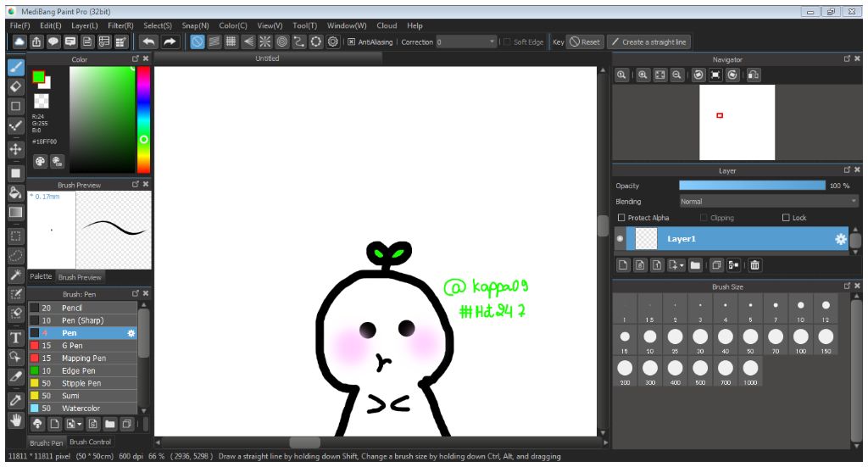Delete layer with trash icon
This screenshot has width=868, height=467.
tap(754, 265)
